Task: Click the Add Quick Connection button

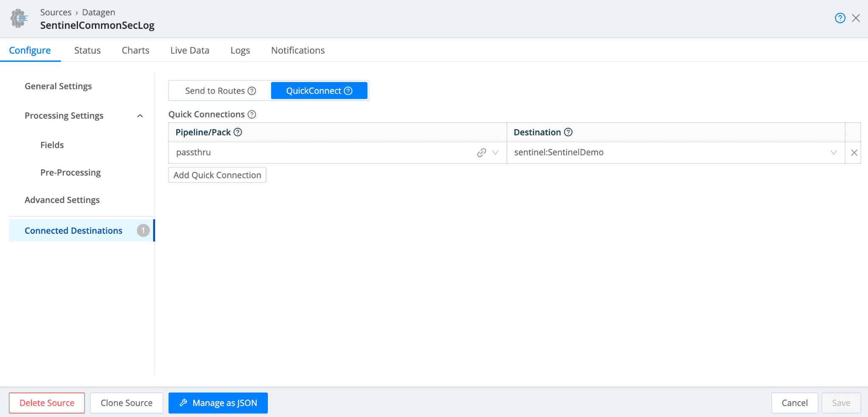Action: pyautogui.click(x=217, y=175)
